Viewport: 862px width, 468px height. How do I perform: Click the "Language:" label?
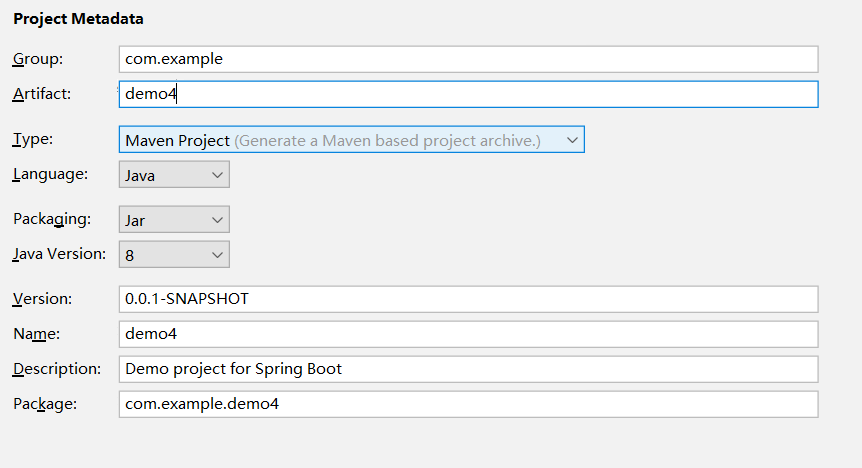point(50,174)
